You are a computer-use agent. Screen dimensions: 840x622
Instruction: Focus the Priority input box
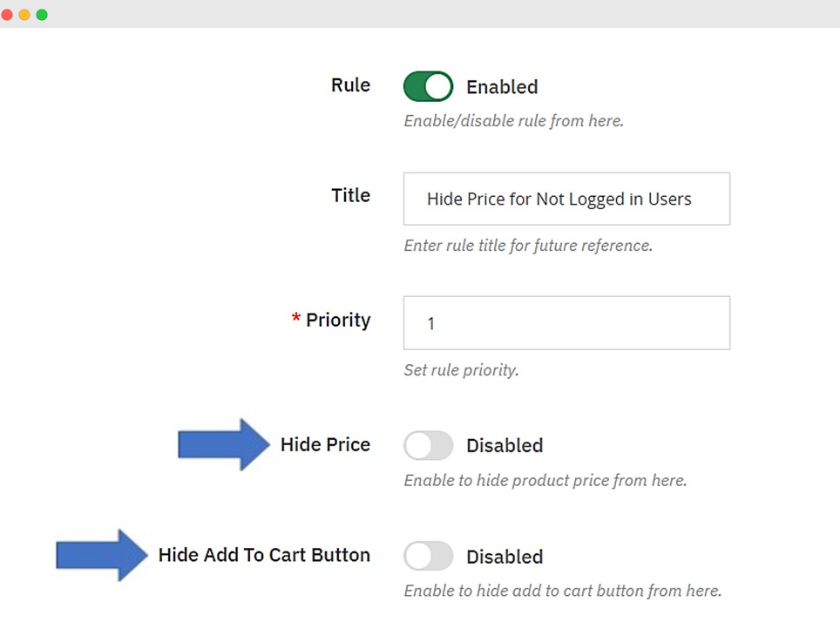coord(566,323)
